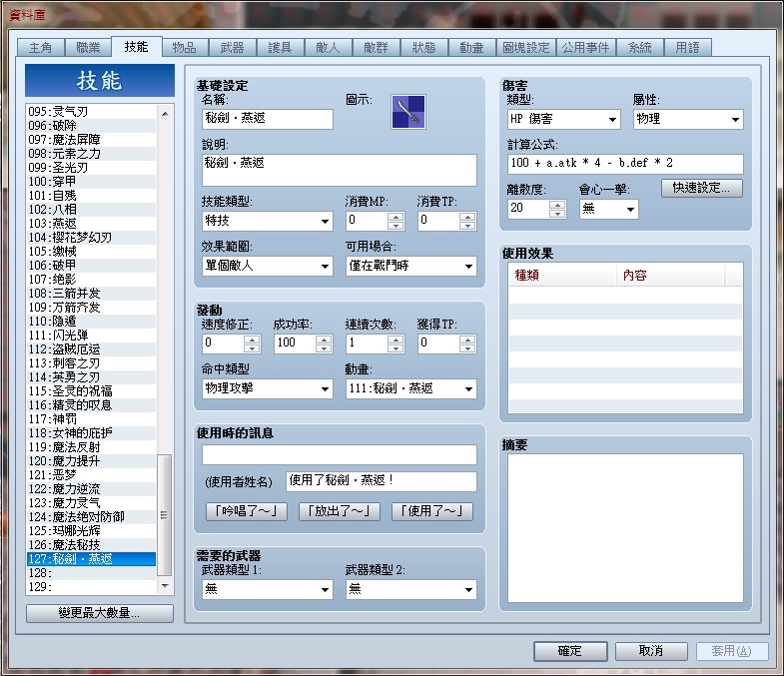784x676 pixels.
Task: Click the 快速設定... button
Action: pos(702,188)
